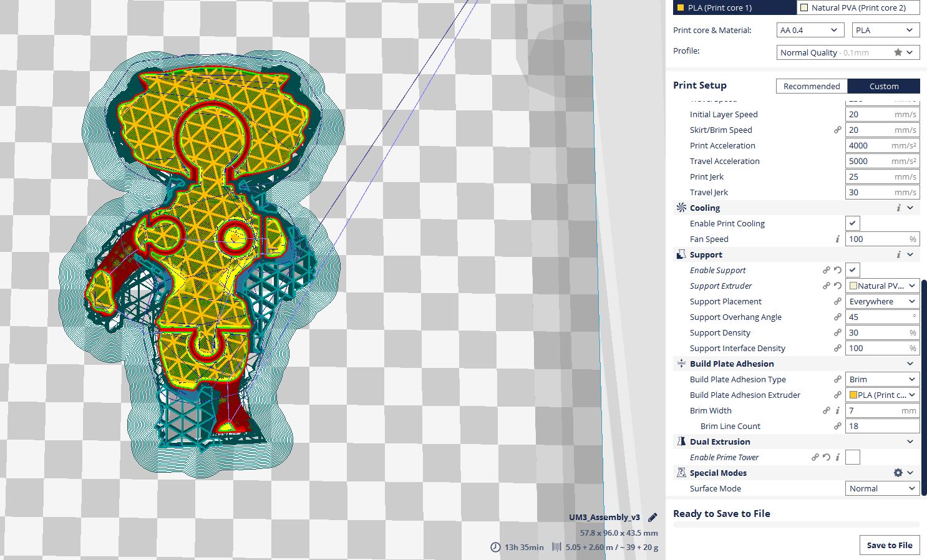Click the info icon next to Brim Width
The image size is (927, 560).
coord(838,410)
